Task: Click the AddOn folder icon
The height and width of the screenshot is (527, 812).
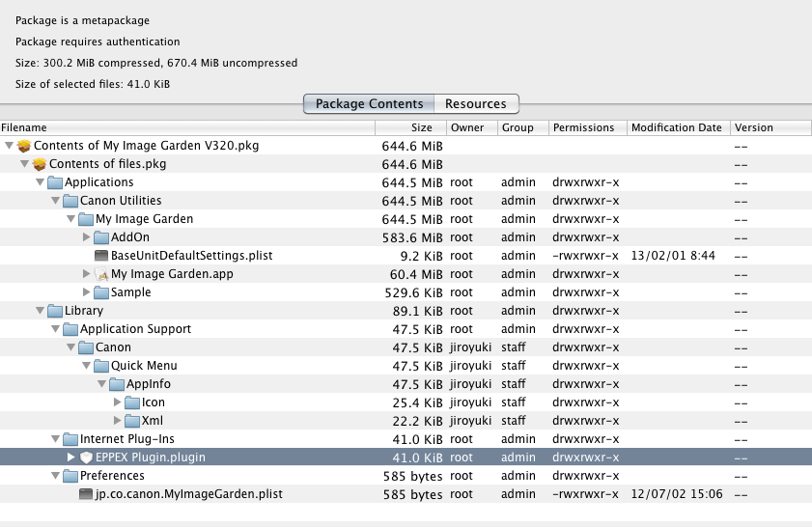Action: (x=101, y=237)
